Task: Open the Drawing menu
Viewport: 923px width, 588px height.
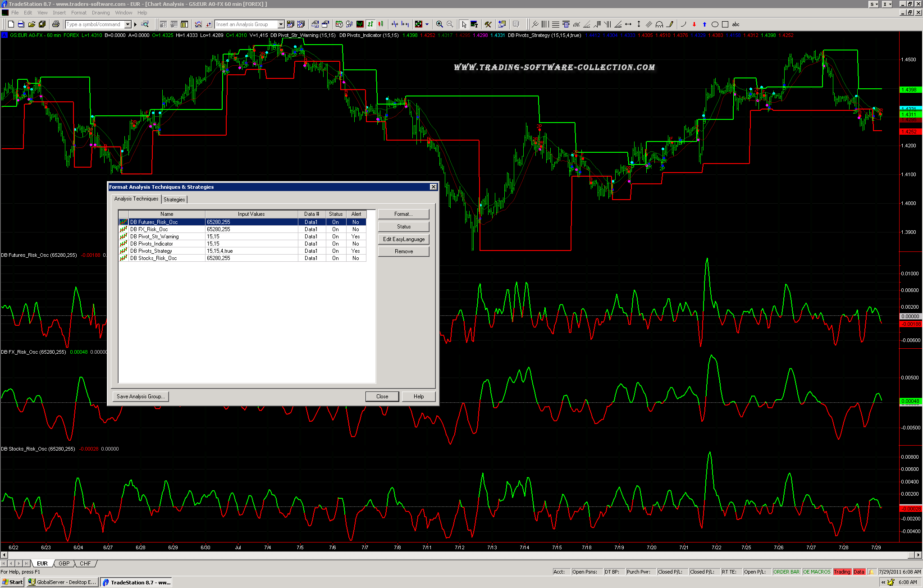Action: point(101,13)
